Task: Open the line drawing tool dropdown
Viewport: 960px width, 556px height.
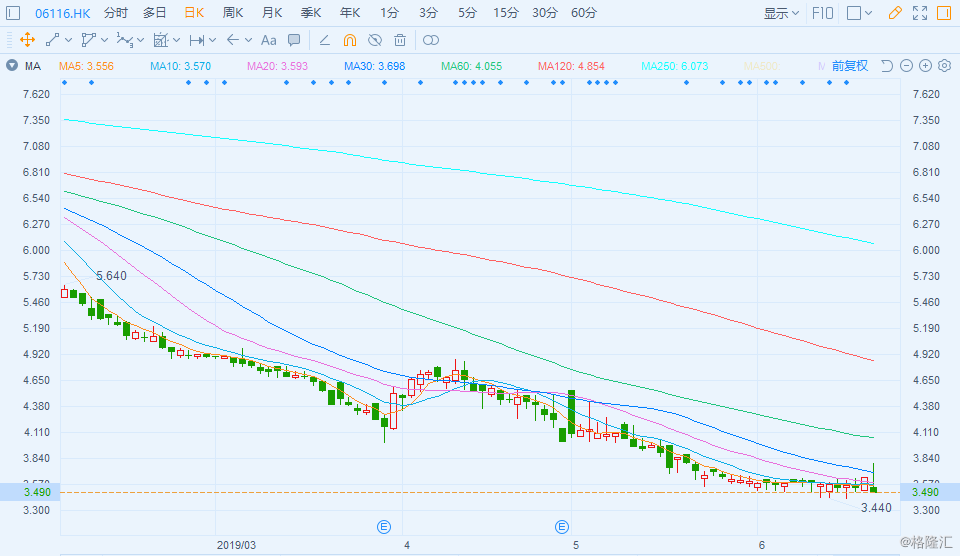Action: tap(57, 40)
